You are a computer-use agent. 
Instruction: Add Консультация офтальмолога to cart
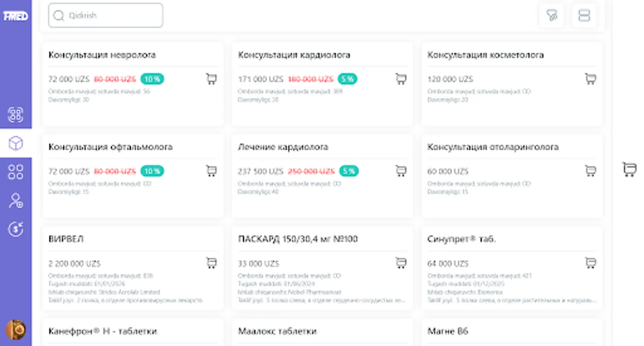click(211, 171)
